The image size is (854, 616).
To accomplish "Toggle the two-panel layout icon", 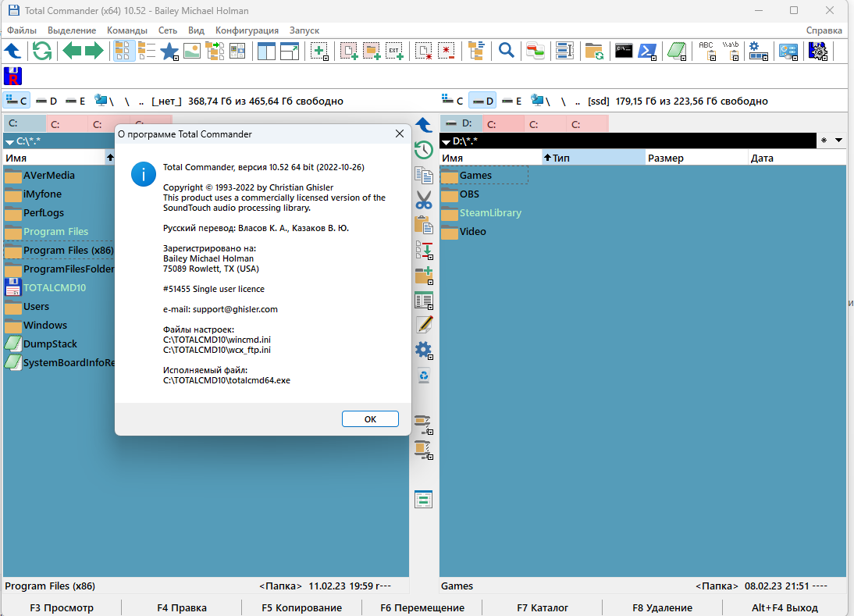I will tap(266, 52).
